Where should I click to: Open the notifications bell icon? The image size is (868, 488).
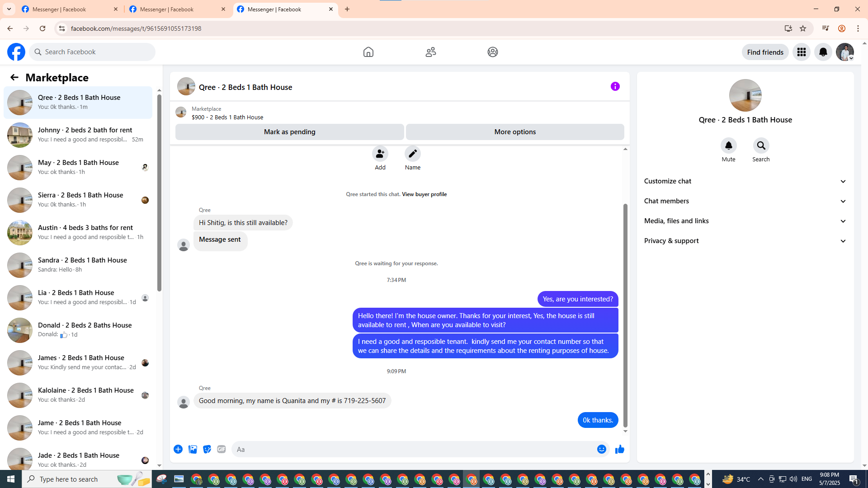823,52
